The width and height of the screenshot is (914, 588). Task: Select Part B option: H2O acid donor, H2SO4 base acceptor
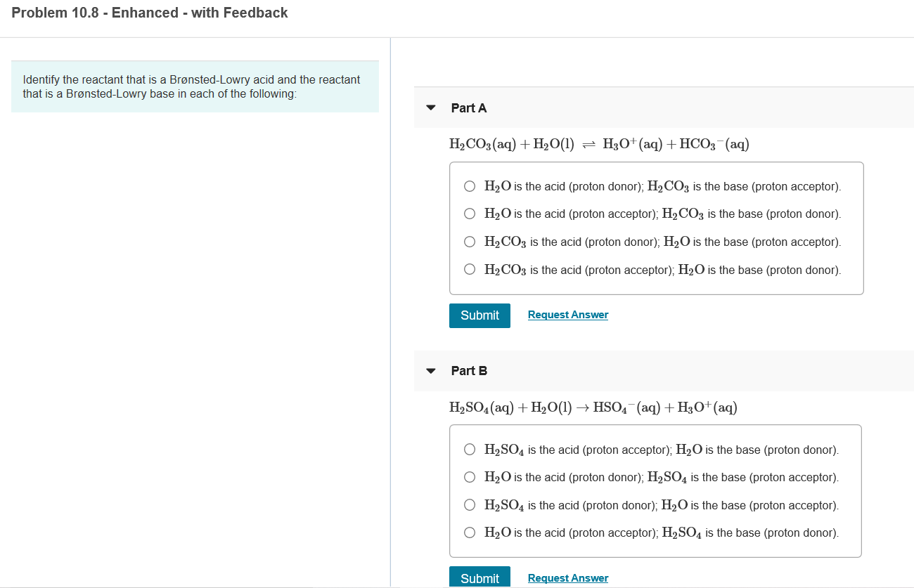(470, 477)
